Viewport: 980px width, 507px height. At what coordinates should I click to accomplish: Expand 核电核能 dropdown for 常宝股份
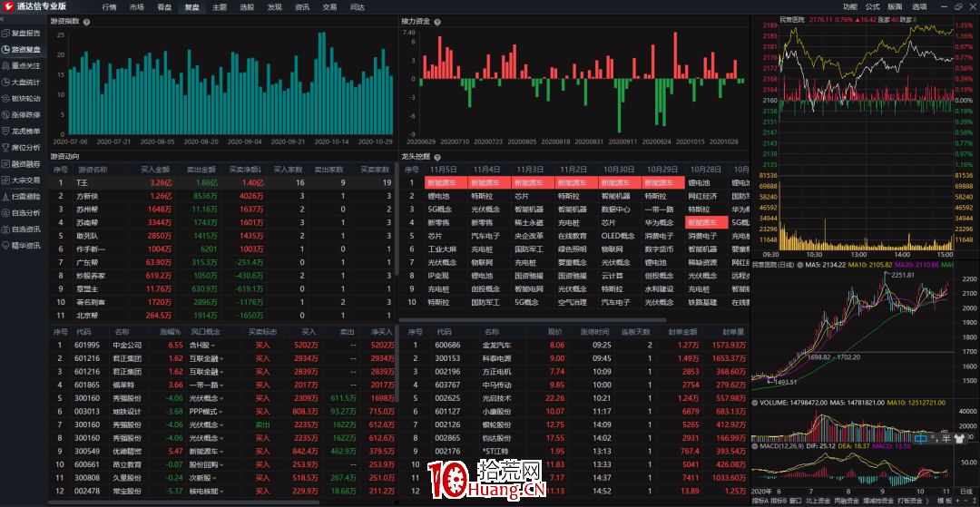click(x=221, y=492)
